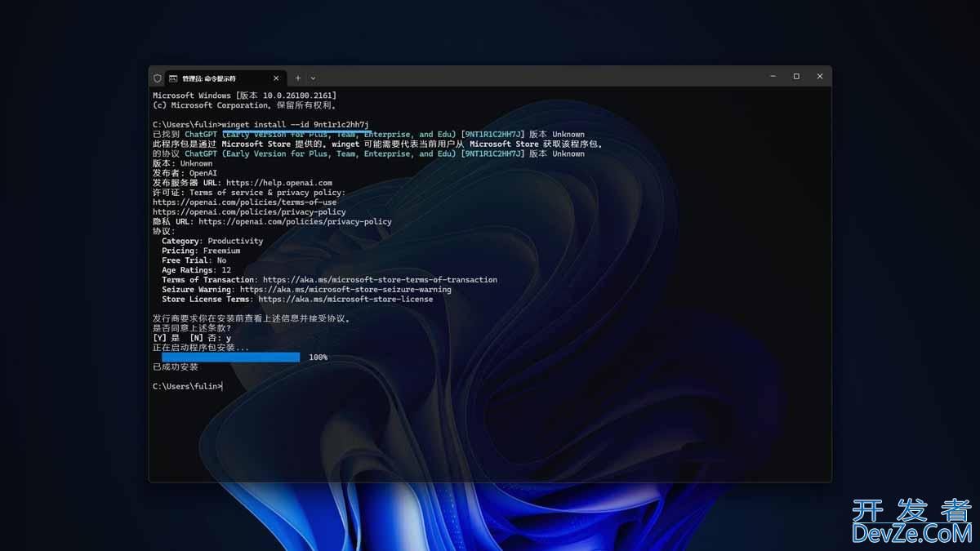Click the "Age Ratings: 12" line

click(x=196, y=270)
